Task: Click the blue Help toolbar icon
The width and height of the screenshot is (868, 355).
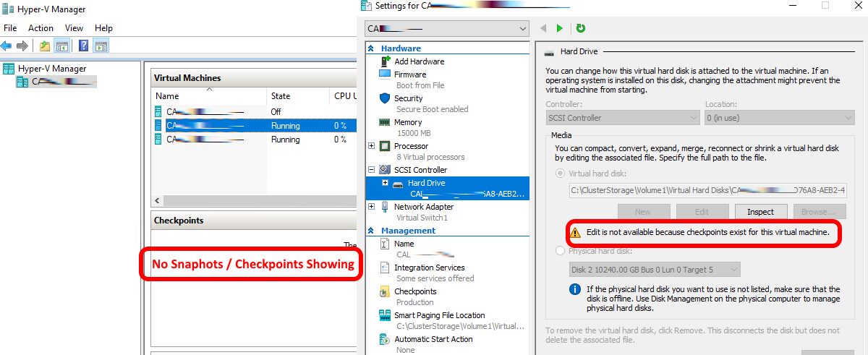Action: coord(84,46)
